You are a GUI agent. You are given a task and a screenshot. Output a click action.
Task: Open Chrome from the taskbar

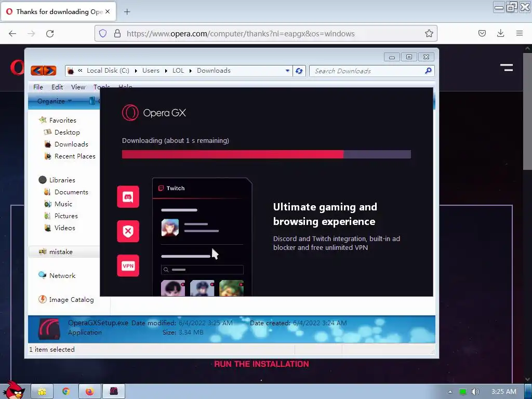click(x=66, y=392)
